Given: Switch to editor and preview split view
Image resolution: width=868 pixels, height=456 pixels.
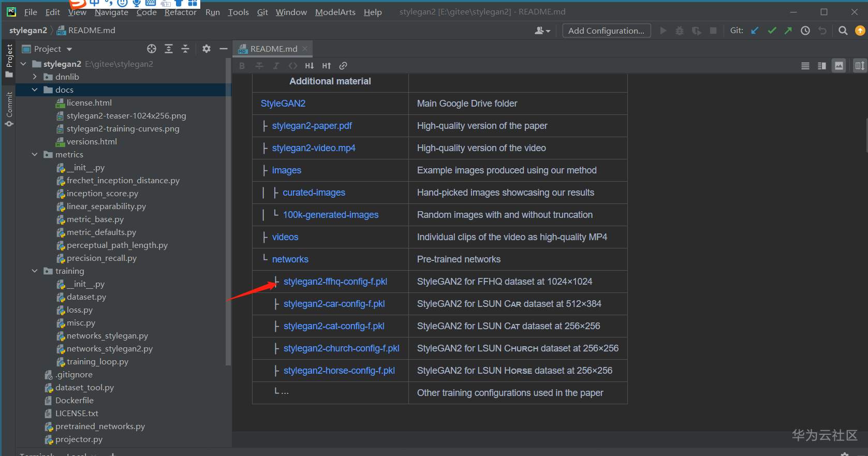Looking at the screenshot, I should pyautogui.click(x=821, y=66).
